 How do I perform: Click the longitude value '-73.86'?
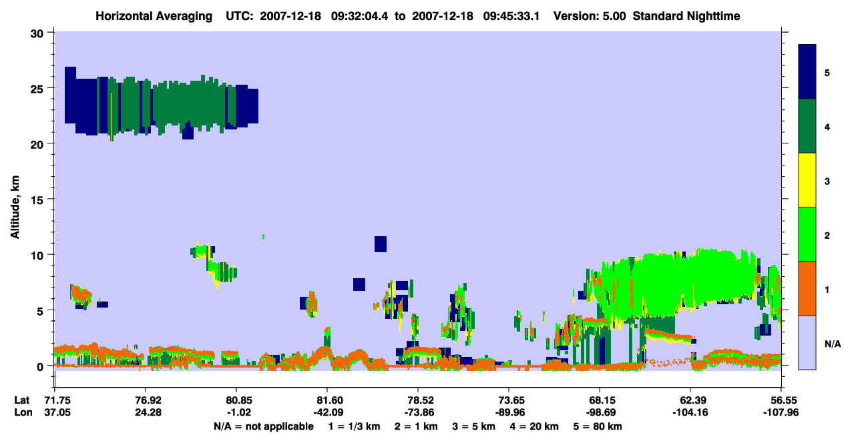click(x=418, y=412)
